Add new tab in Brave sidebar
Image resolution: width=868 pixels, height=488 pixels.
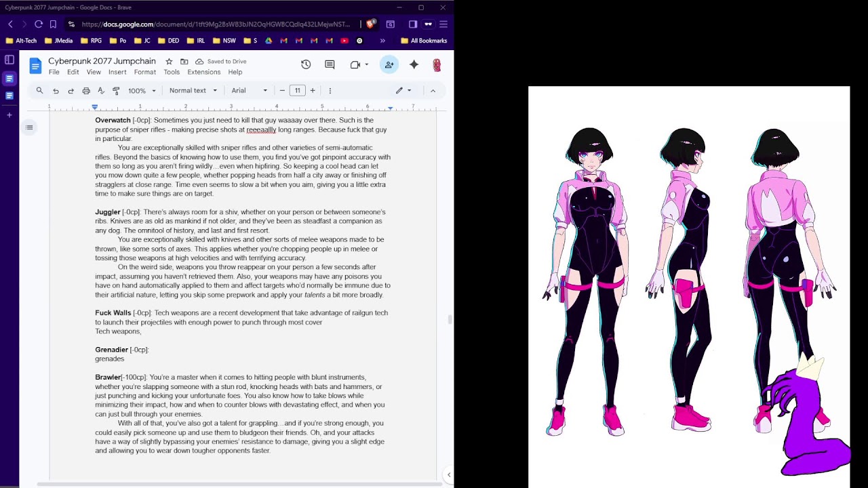point(9,115)
